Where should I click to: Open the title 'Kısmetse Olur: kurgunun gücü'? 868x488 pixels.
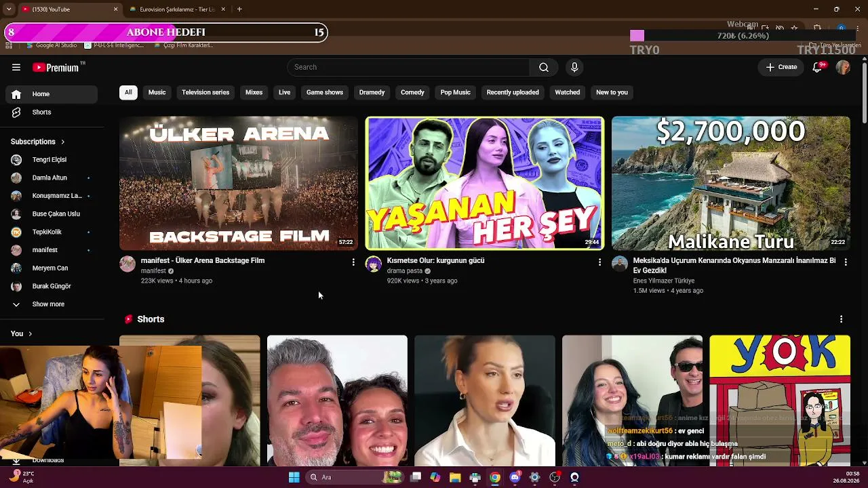pos(435,260)
